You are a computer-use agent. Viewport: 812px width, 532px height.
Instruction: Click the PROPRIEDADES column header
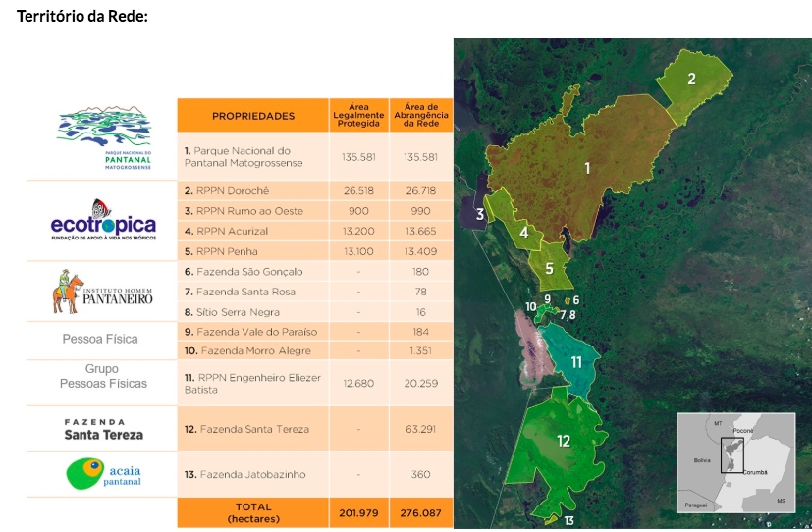[x=253, y=116]
